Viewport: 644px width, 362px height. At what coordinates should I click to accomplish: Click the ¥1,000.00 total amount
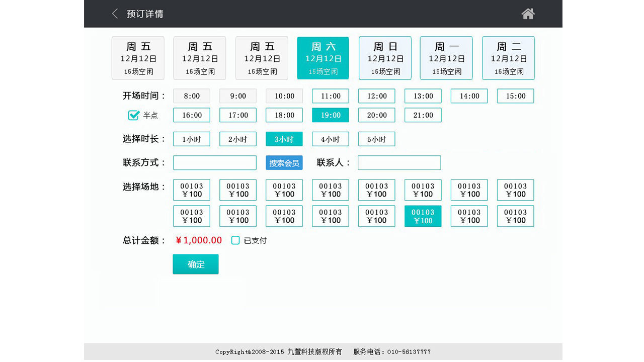pyautogui.click(x=199, y=240)
